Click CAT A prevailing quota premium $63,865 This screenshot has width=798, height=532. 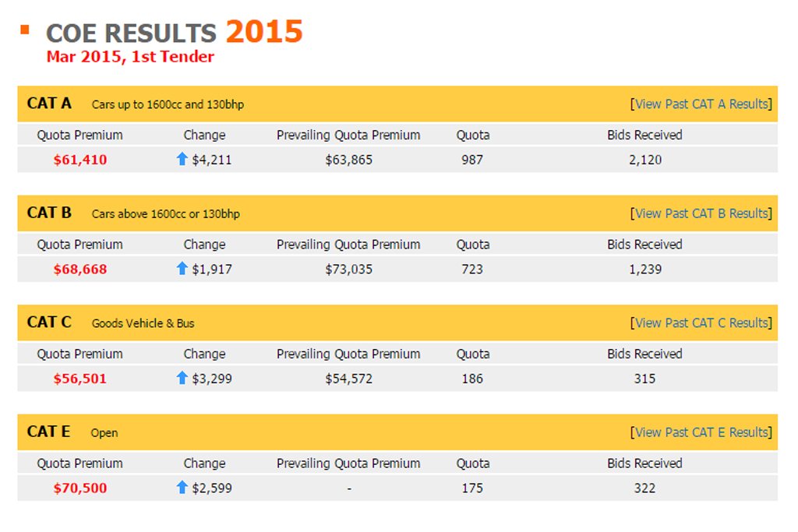click(348, 160)
